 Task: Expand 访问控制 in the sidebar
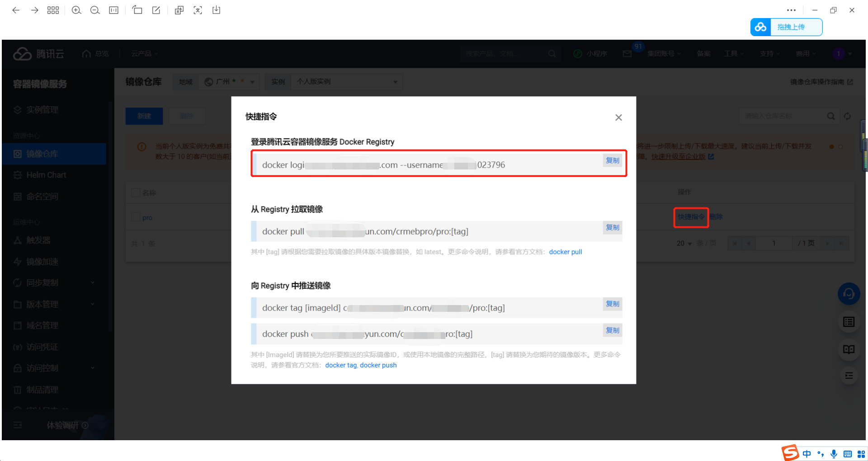pos(54,368)
